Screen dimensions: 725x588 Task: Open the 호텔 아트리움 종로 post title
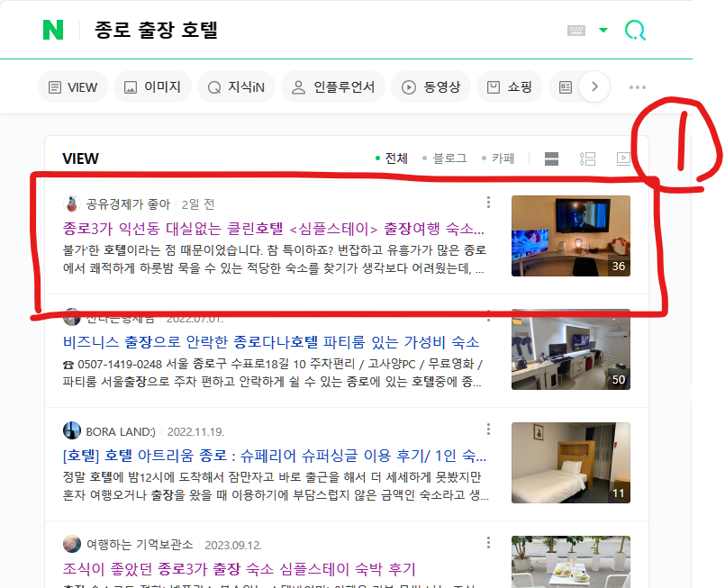(x=275, y=456)
